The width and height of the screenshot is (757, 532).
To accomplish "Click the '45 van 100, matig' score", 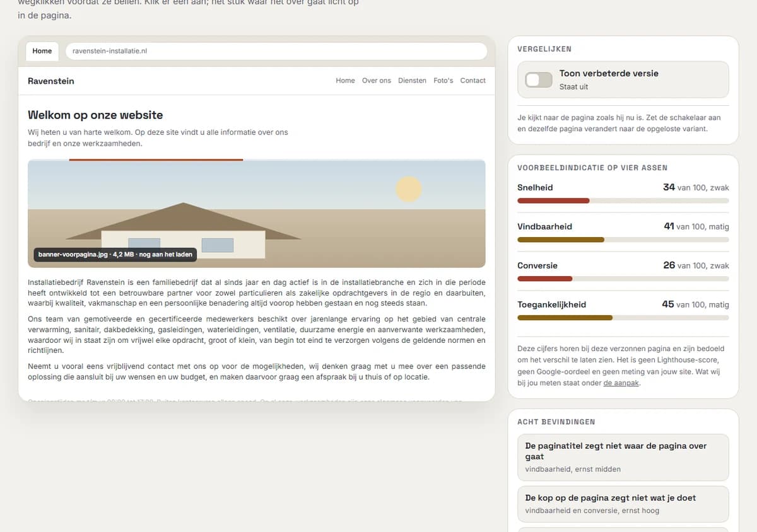I will click(695, 304).
